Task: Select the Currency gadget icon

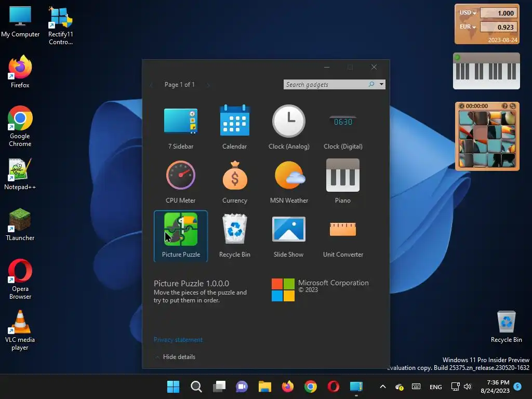Action: coord(235,176)
